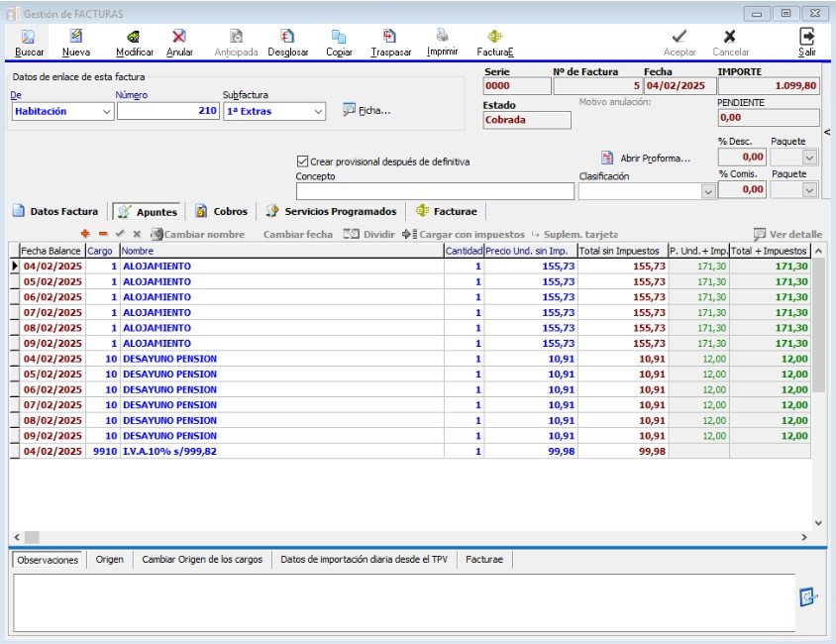This screenshot has height=644, width=836.
Task: Print the invoice with Imprimir icon
Action: click(442, 37)
